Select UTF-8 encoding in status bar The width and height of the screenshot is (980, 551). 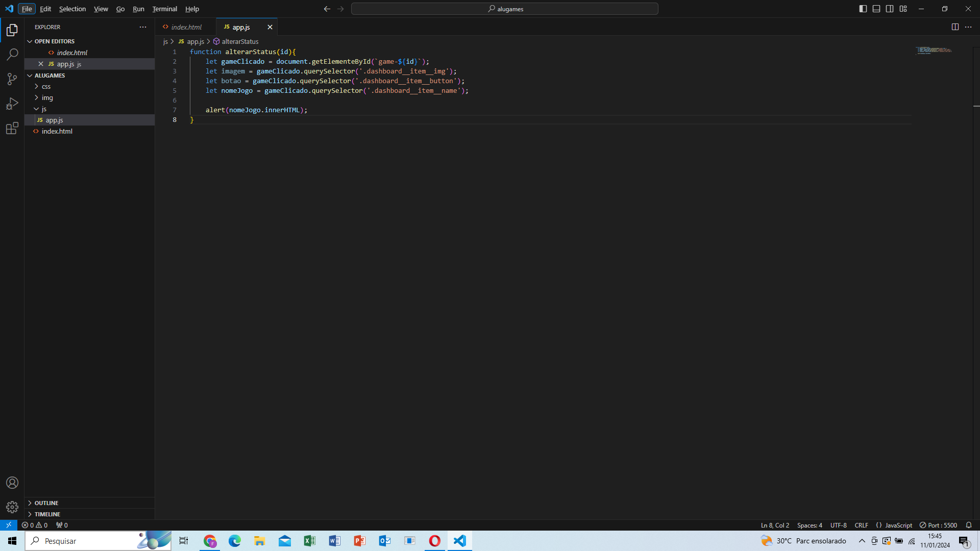click(x=838, y=525)
